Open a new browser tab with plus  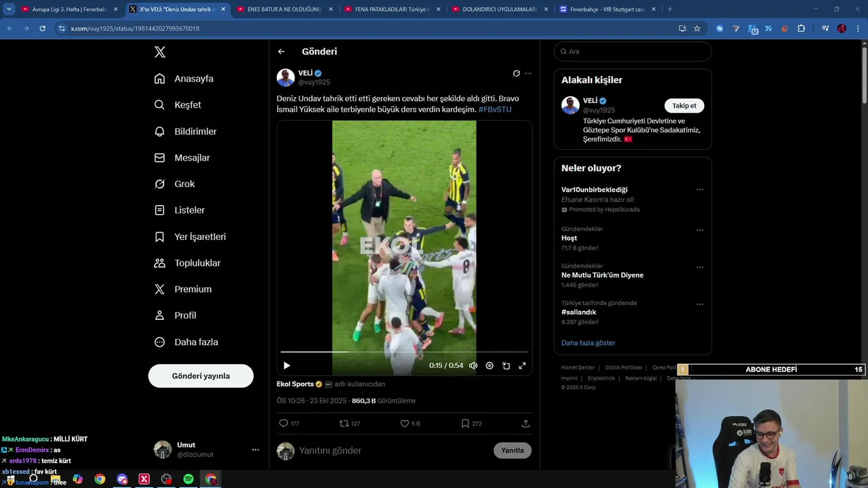click(670, 9)
